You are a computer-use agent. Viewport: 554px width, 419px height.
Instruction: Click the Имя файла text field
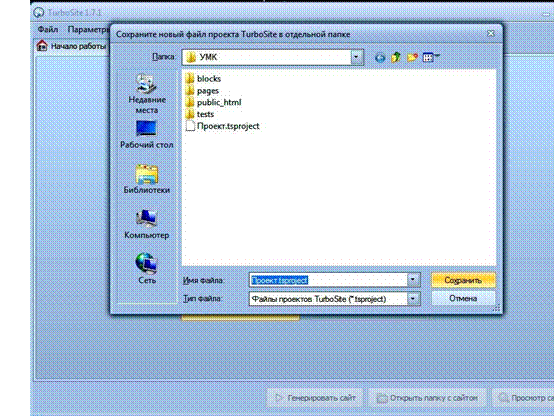coord(328,280)
